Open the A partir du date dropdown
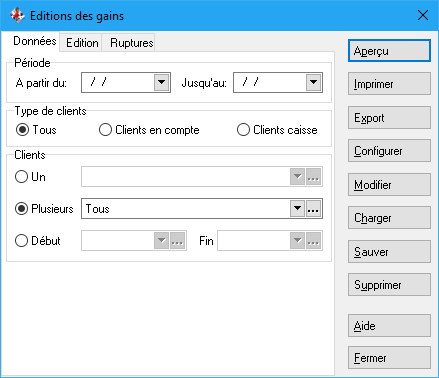The height and width of the screenshot is (378, 439). (162, 82)
